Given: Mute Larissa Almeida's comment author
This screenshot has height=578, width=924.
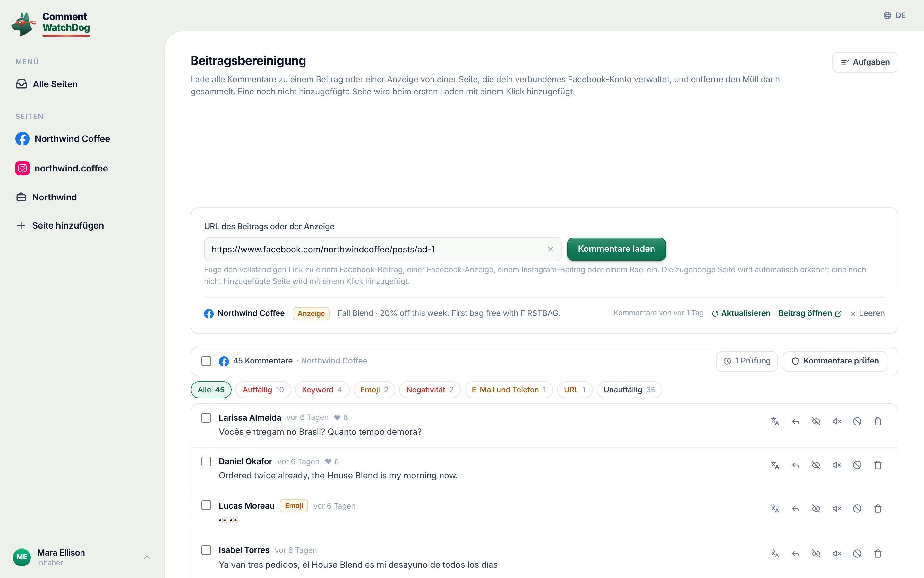Looking at the screenshot, I should coord(836,421).
